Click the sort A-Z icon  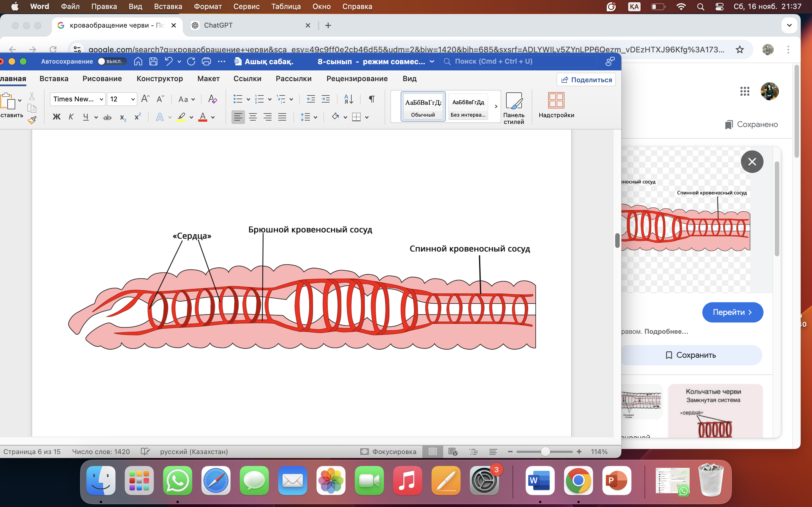(348, 99)
